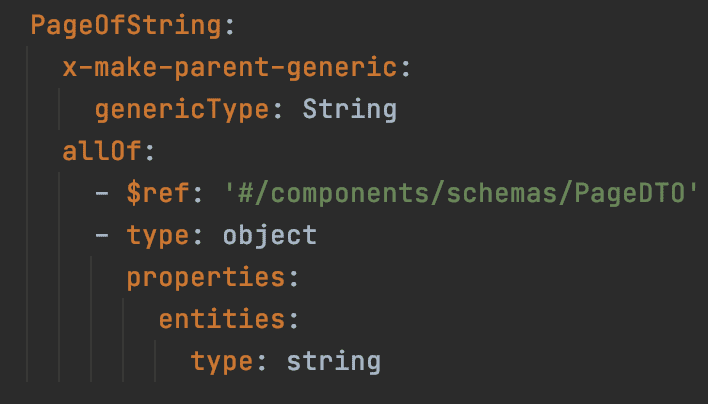Click the String value of genericType
708x404 pixels.
(349, 108)
